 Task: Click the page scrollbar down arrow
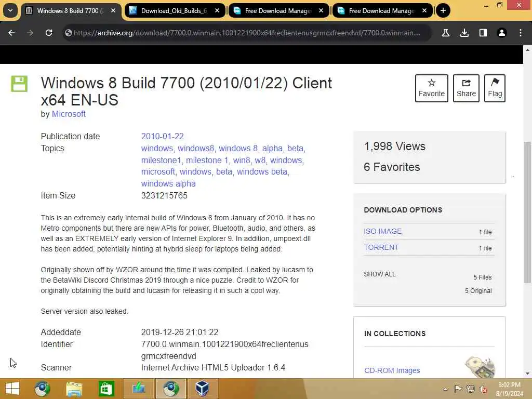pos(528,374)
